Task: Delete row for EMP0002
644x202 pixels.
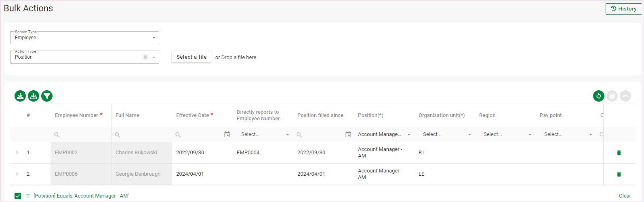Action: pyautogui.click(x=619, y=153)
